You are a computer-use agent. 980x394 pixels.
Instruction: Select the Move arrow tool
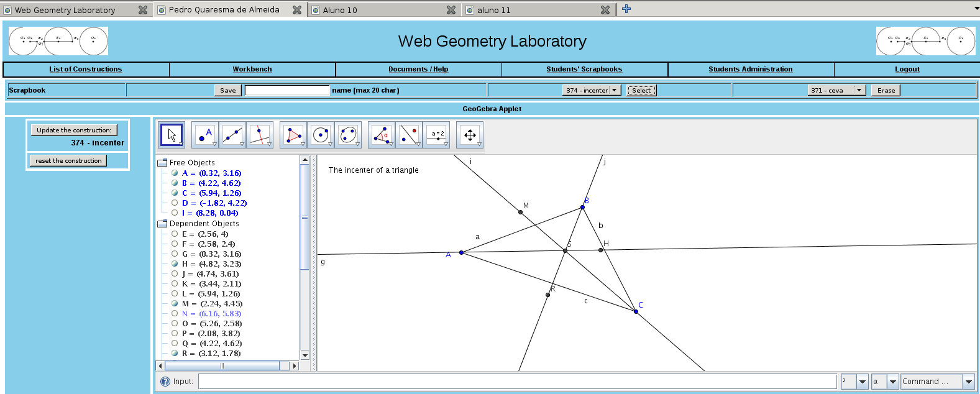(x=172, y=135)
